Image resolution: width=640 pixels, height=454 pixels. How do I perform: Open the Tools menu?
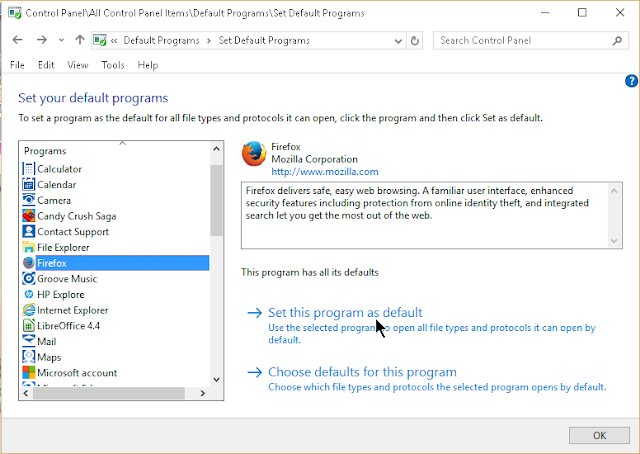(x=113, y=65)
